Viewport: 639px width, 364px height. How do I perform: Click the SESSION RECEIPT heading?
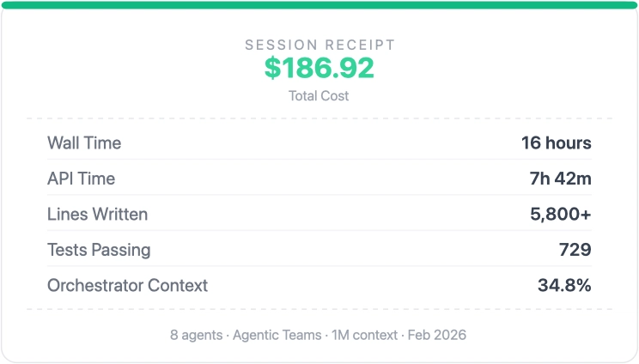tap(319, 45)
